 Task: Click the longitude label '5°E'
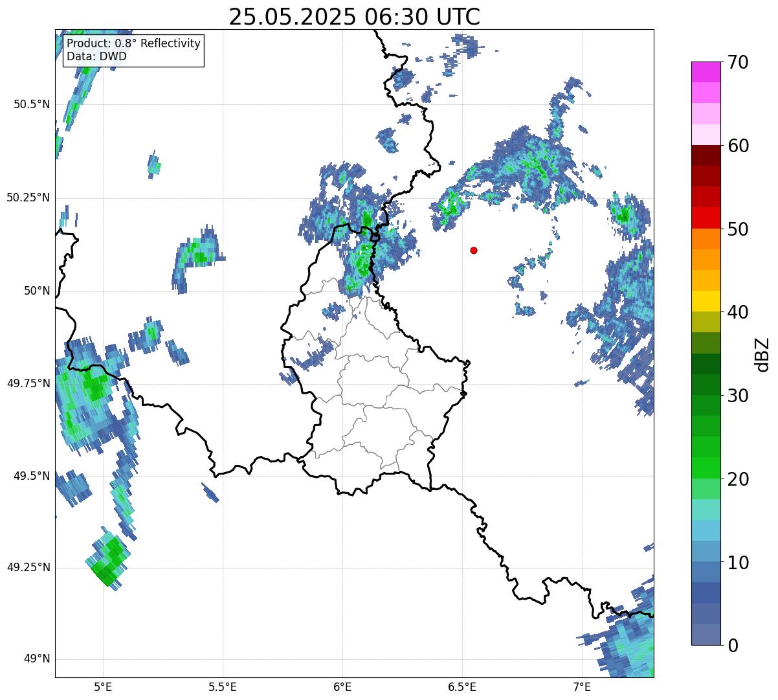point(103,686)
